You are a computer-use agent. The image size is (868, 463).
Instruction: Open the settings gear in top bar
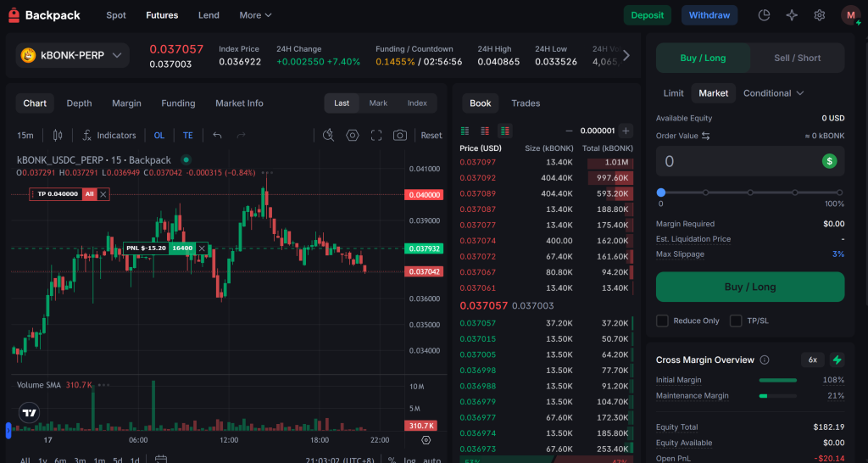coord(820,15)
